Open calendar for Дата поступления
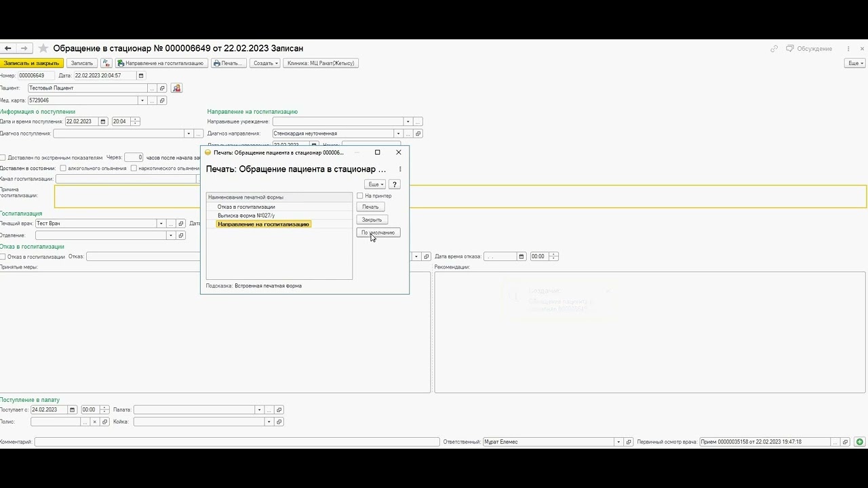This screenshot has height=488, width=868. pyautogui.click(x=103, y=122)
